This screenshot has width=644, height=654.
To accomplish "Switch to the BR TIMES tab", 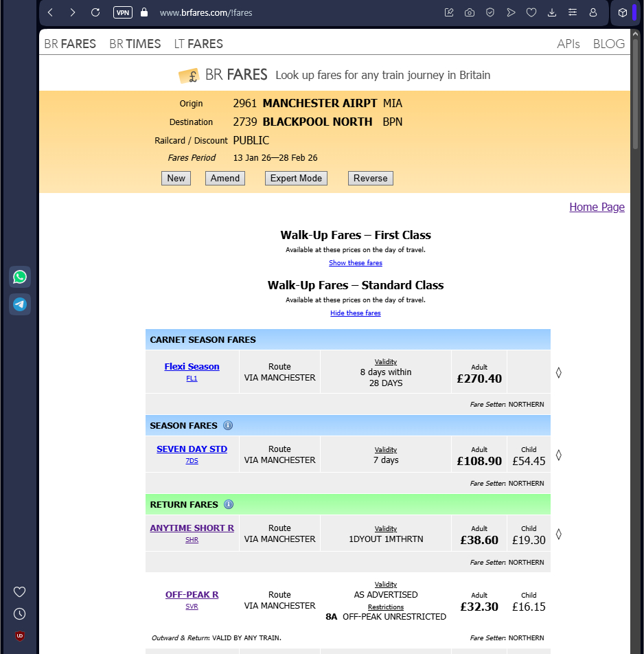I will coord(135,44).
